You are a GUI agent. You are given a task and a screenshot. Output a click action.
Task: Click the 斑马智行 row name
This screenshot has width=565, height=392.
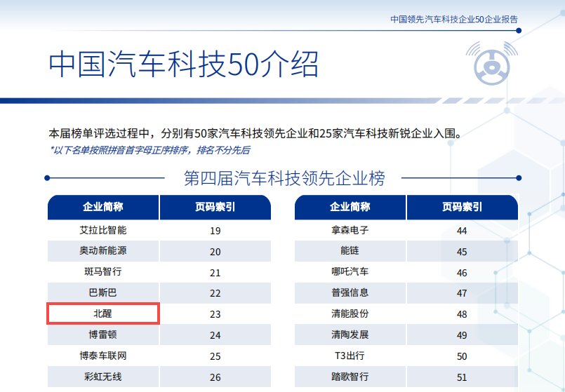[103, 272]
